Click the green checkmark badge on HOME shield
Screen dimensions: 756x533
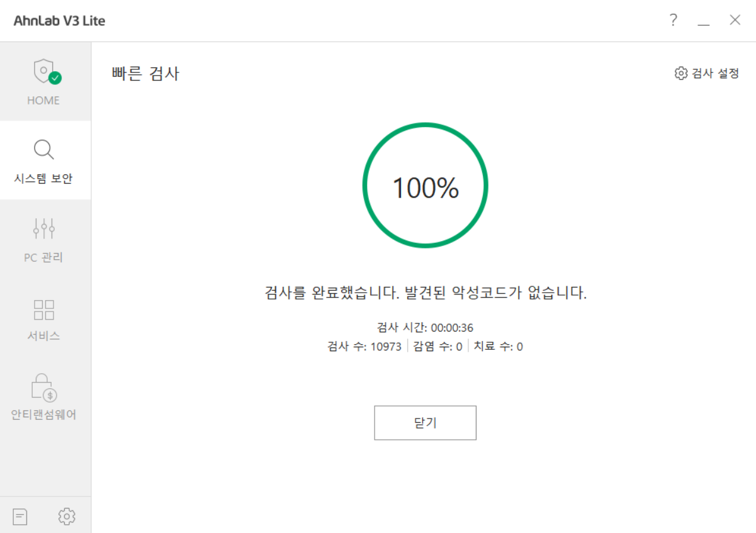point(54,79)
